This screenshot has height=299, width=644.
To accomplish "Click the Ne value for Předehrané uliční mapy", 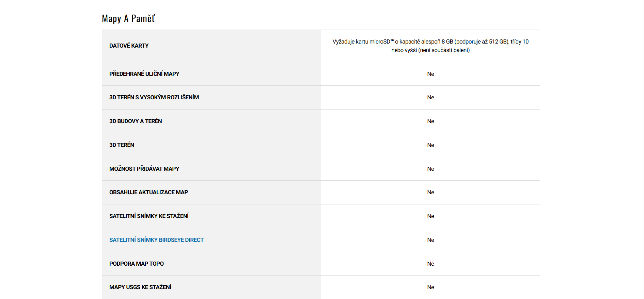I will pos(430,74).
